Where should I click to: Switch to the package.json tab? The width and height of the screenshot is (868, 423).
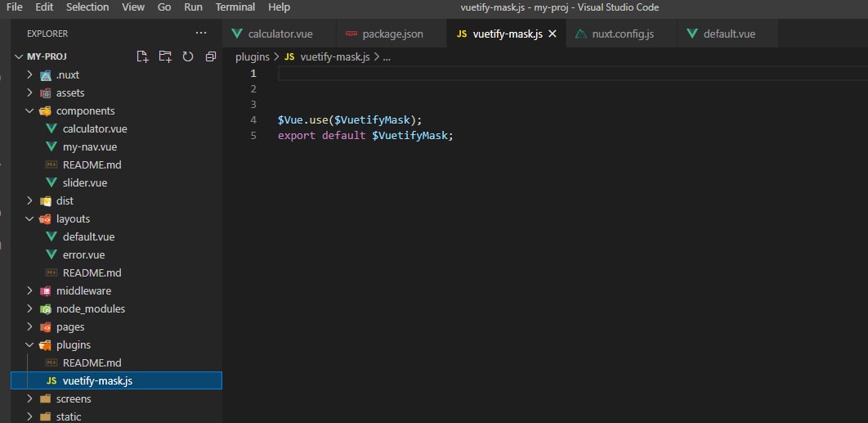click(x=391, y=34)
